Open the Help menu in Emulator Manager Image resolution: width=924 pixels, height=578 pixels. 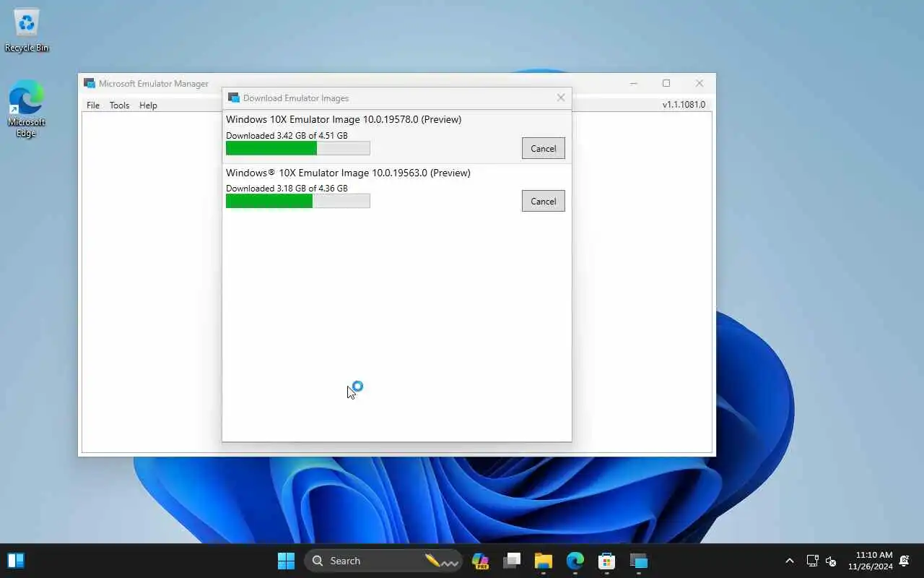(148, 105)
